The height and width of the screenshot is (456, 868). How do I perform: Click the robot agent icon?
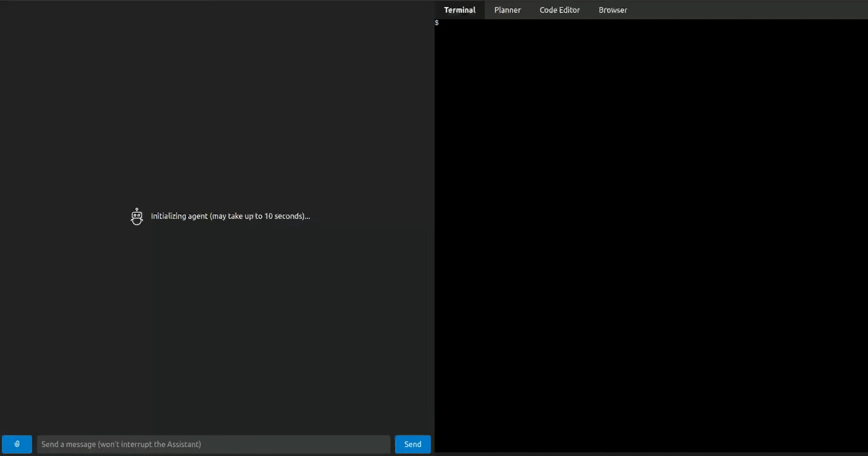tap(136, 217)
